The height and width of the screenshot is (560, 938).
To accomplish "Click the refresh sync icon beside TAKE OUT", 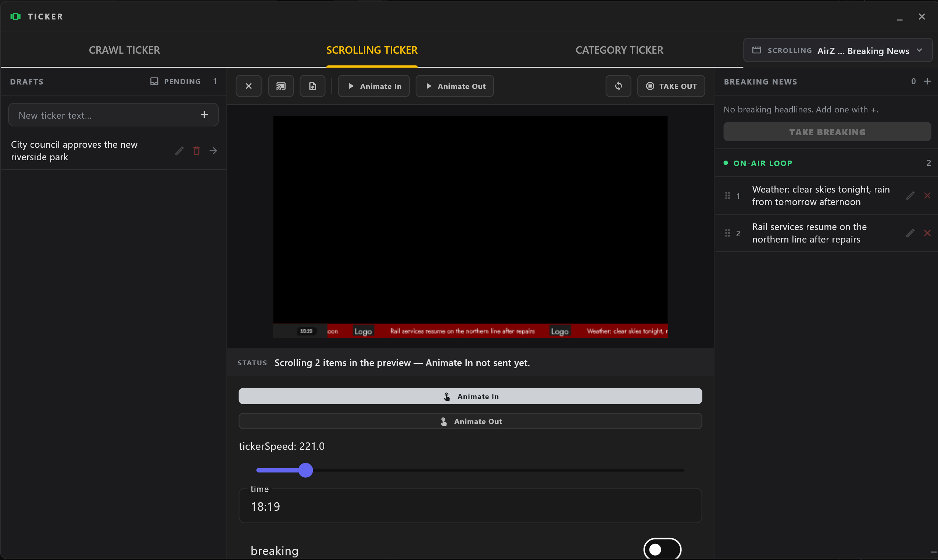I will [x=618, y=86].
